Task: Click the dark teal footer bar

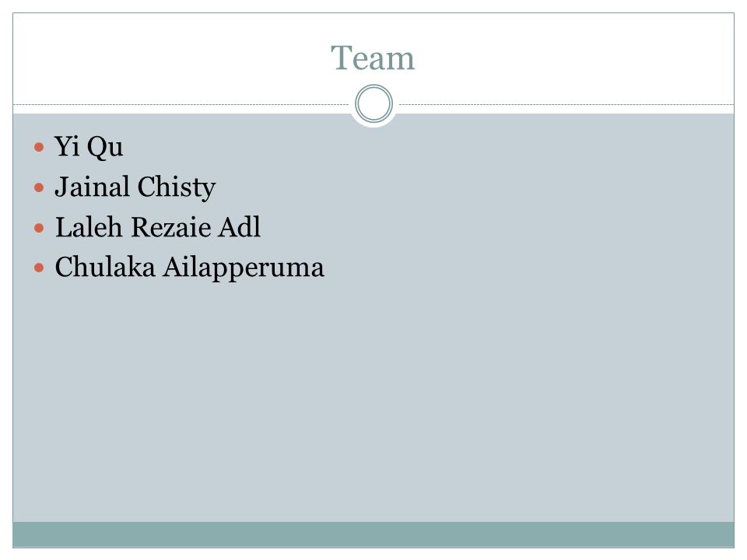Action: (373, 534)
